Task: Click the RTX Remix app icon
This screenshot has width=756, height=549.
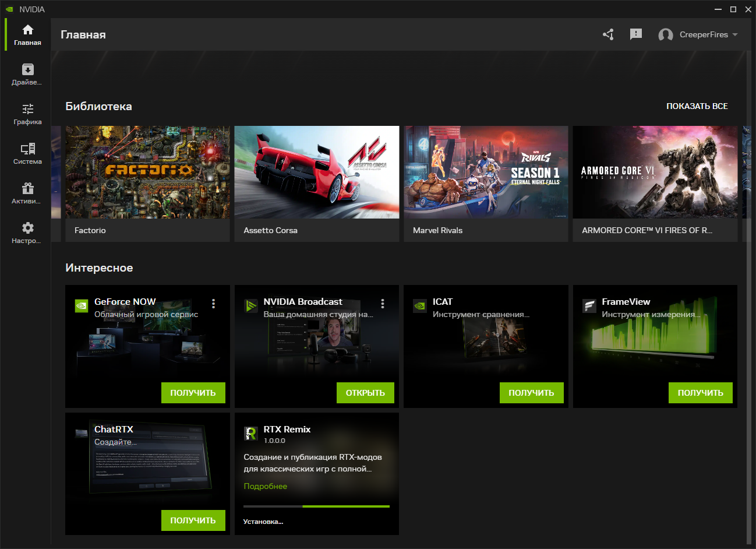Action: 250,433
